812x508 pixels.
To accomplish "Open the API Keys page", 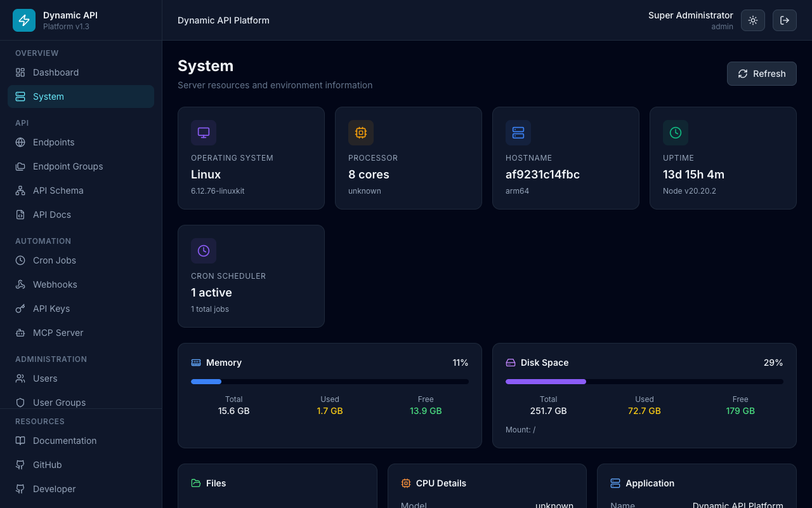I will 81,309.
